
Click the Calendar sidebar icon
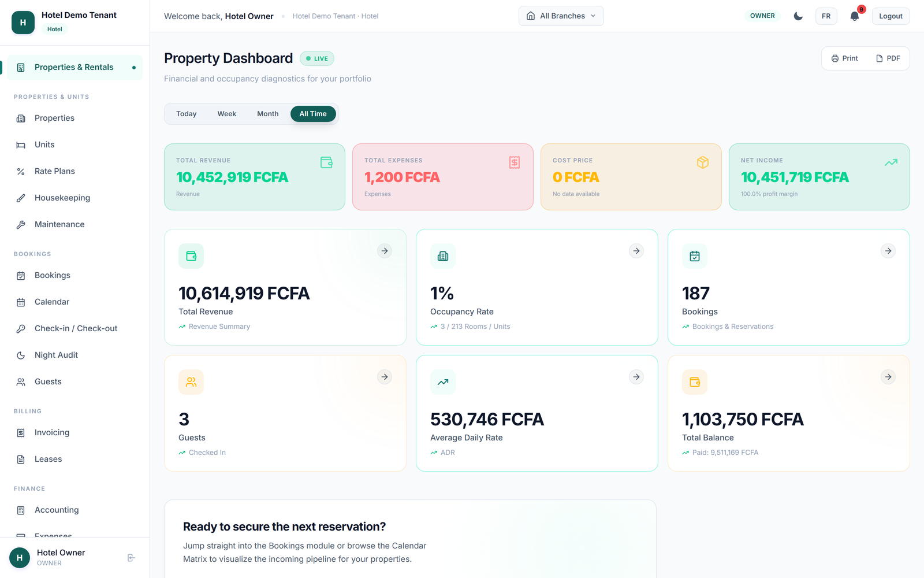[x=21, y=302]
